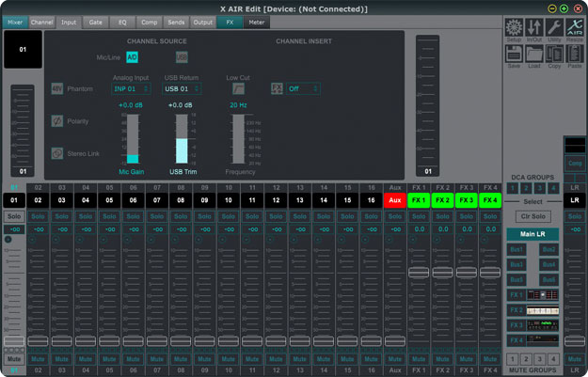Open the Gate tab

coord(96,23)
